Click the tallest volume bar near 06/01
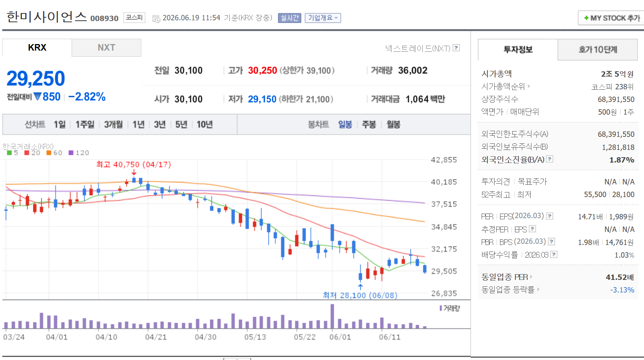This screenshot has width=644, height=360. coord(332,316)
